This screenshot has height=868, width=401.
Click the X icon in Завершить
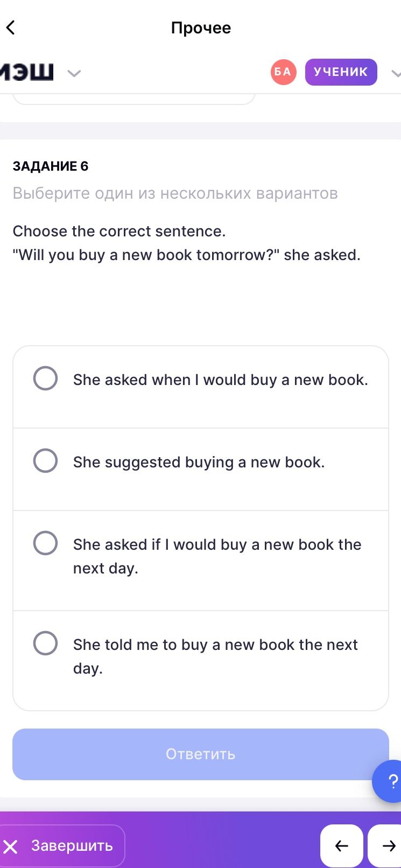(11, 846)
